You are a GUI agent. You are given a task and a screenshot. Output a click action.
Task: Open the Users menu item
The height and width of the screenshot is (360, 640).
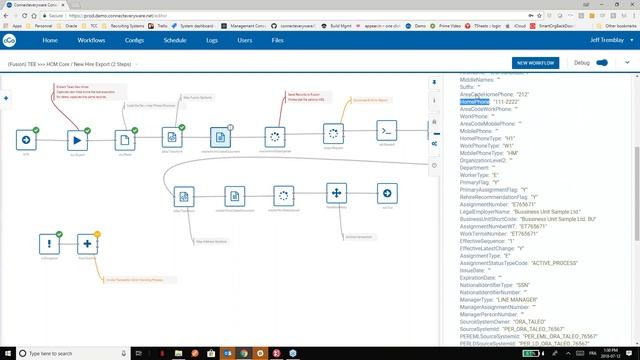(x=244, y=40)
